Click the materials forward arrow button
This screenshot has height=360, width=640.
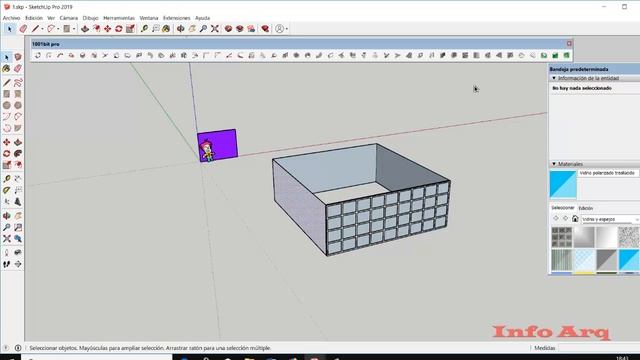click(x=565, y=219)
